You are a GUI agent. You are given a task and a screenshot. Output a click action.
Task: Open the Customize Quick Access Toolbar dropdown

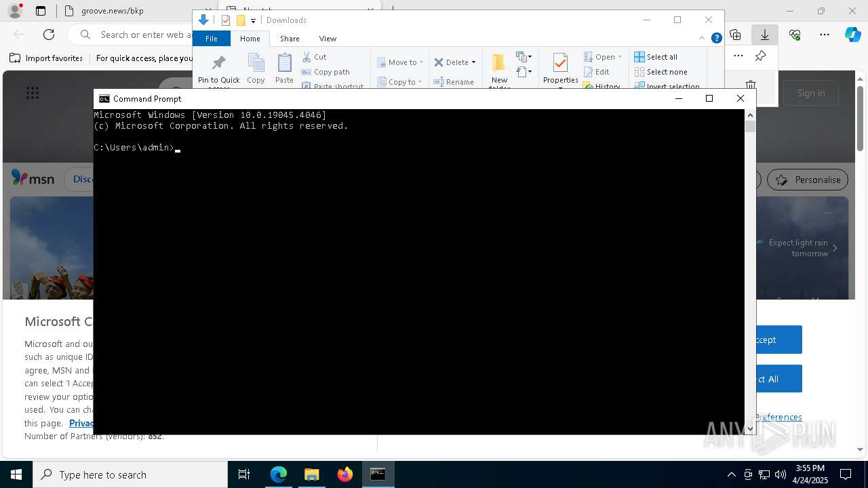[x=253, y=21]
